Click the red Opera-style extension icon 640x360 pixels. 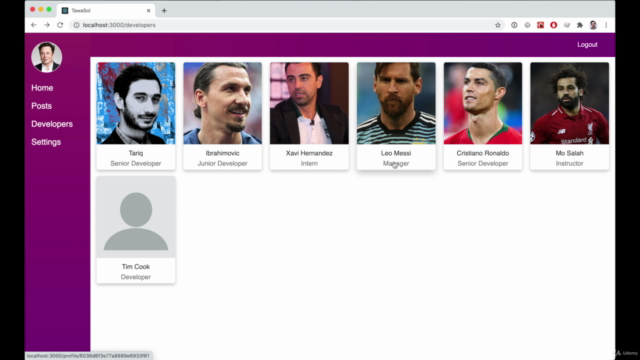tap(553, 25)
